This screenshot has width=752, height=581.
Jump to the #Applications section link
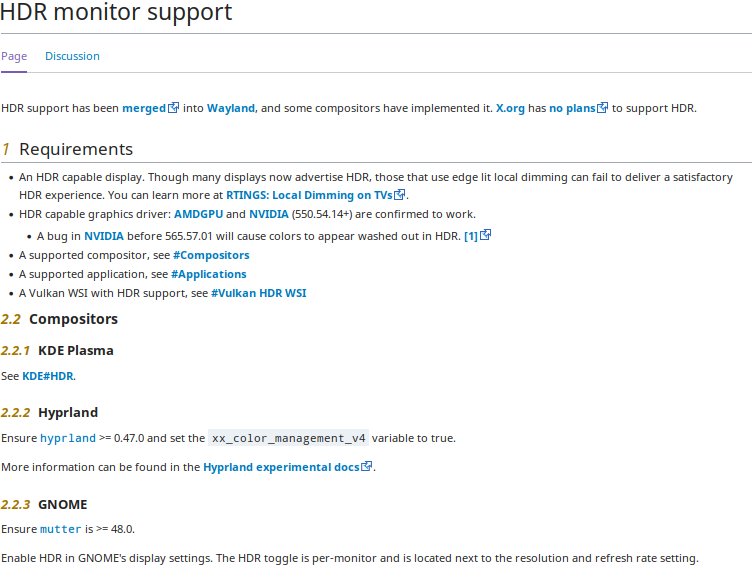[209, 274]
